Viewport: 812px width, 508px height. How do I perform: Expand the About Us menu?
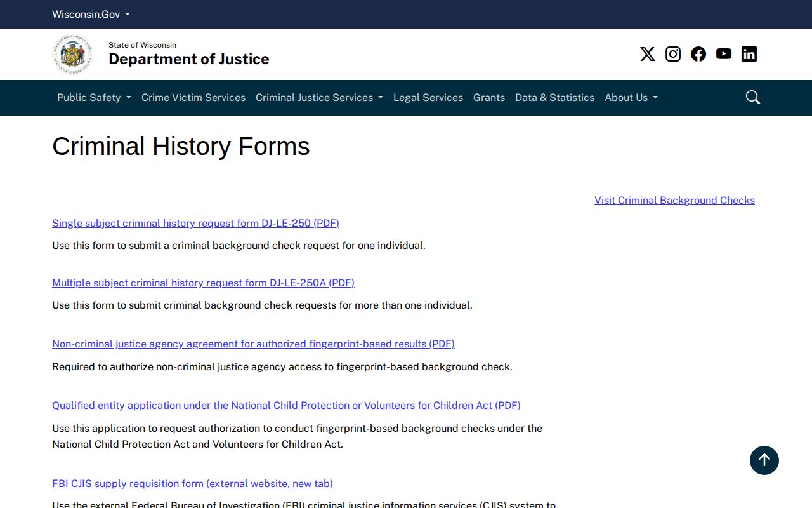pyautogui.click(x=631, y=97)
